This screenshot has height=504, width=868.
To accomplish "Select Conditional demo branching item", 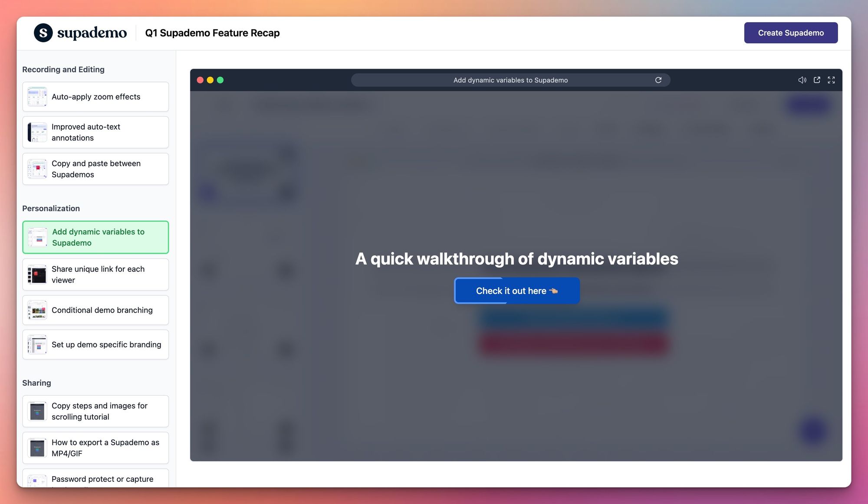I will (95, 310).
